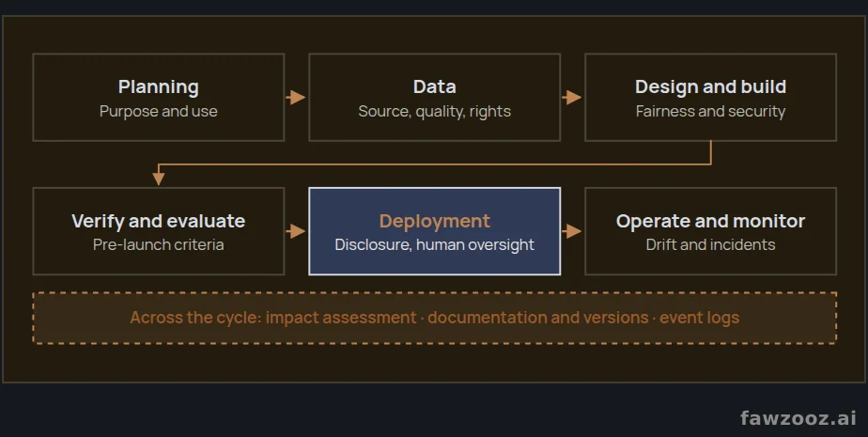
Task: Click the "Across the cycle:" label
Action: pos(195,318)
